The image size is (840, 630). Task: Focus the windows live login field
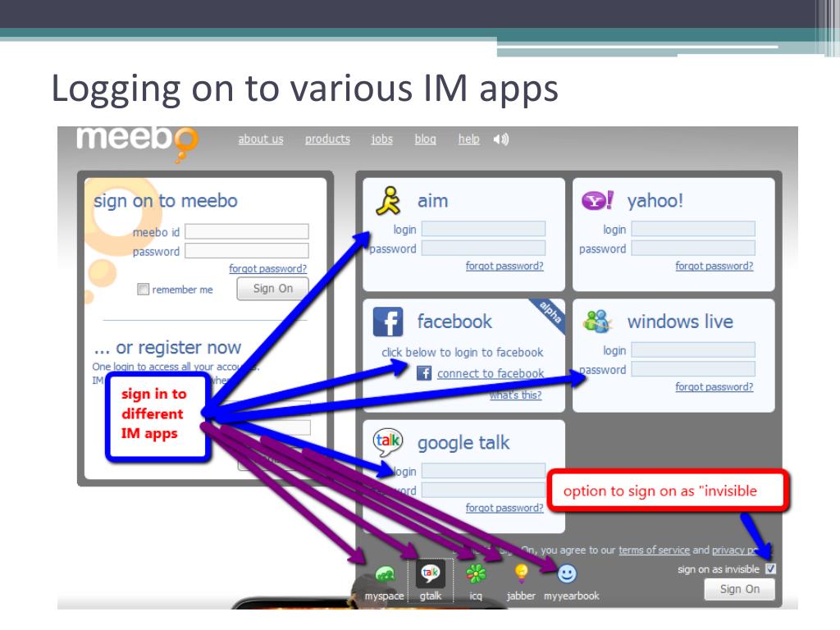pyautogui.click(x=693, y=349)
